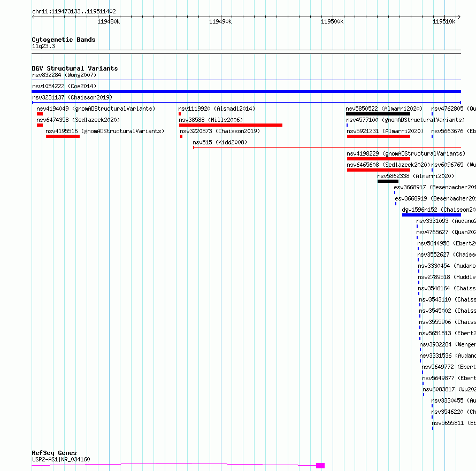Open nsv1119920 (Alsmadi2014) variant label
Screen dimensions: 476x471
tap(217, 109)
